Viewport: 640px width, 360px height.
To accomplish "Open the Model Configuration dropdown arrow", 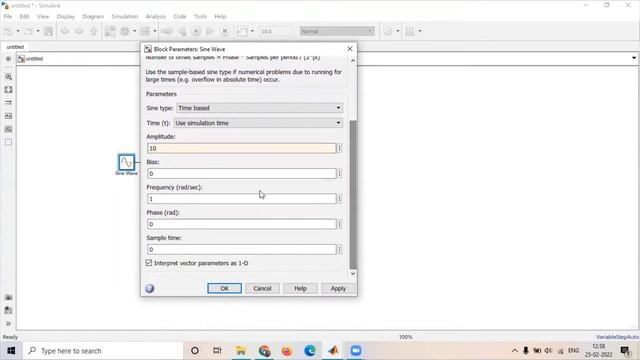I will click(135, 31).
